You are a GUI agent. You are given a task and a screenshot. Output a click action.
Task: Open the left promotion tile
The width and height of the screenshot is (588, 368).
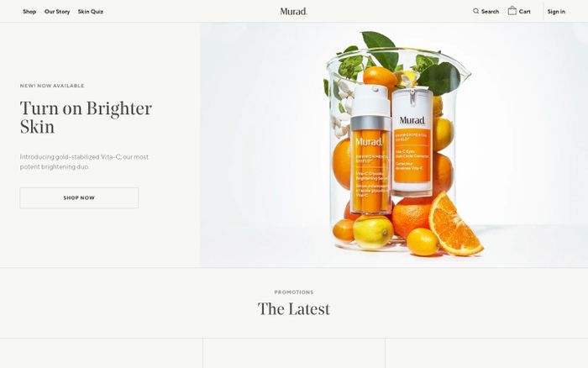tap(102, 353)
